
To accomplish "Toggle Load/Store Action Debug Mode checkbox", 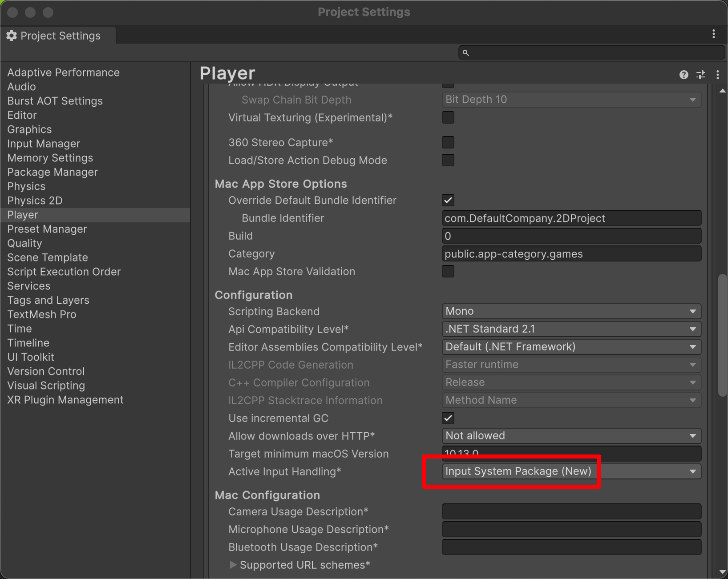I will tap(448, 160).
